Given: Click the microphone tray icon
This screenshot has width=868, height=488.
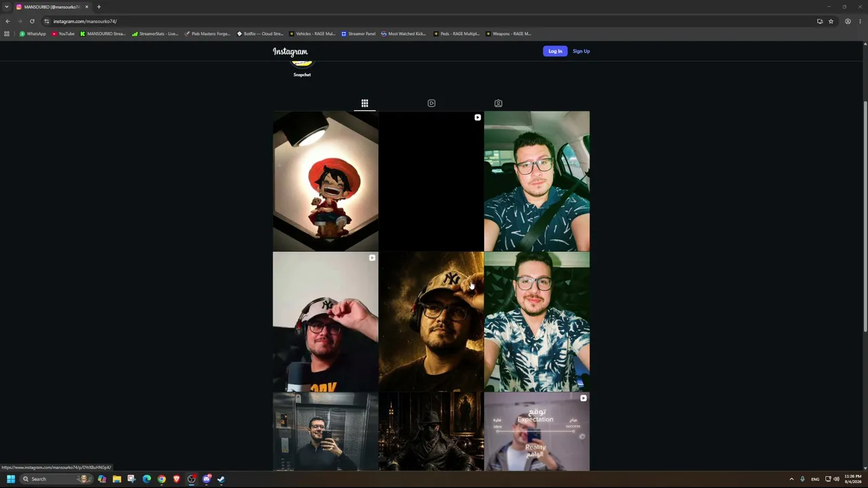Looking at the screenshot, I should [x=803, y=479].
